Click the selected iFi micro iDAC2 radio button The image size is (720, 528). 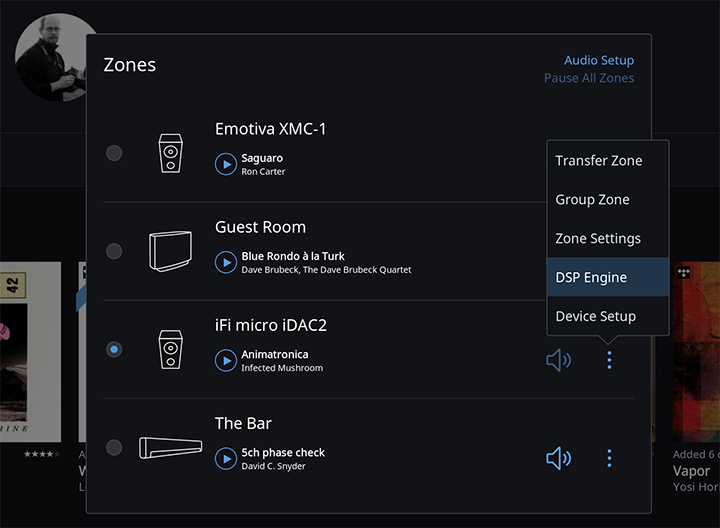pos(114,349)
